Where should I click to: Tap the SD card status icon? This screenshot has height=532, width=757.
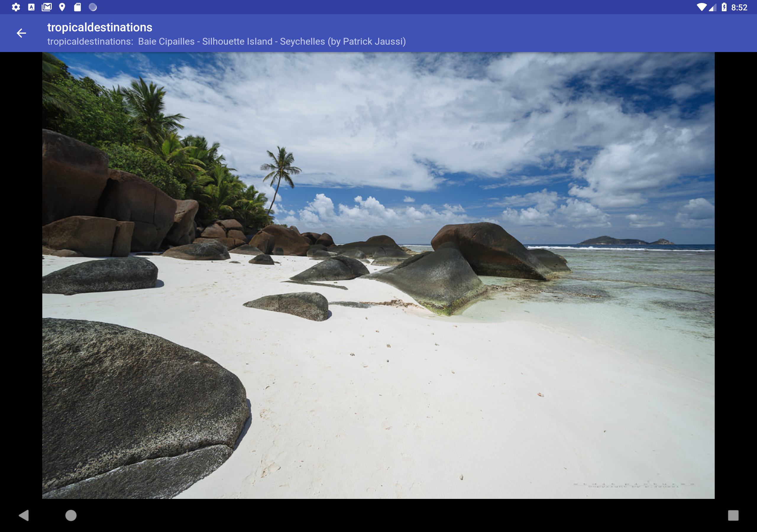point(77,7)
